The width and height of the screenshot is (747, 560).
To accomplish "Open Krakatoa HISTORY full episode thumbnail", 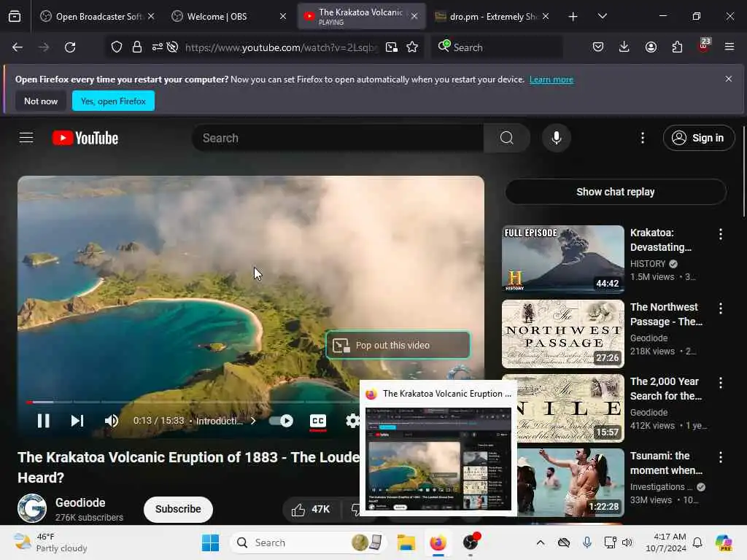I will click(562, 259).
